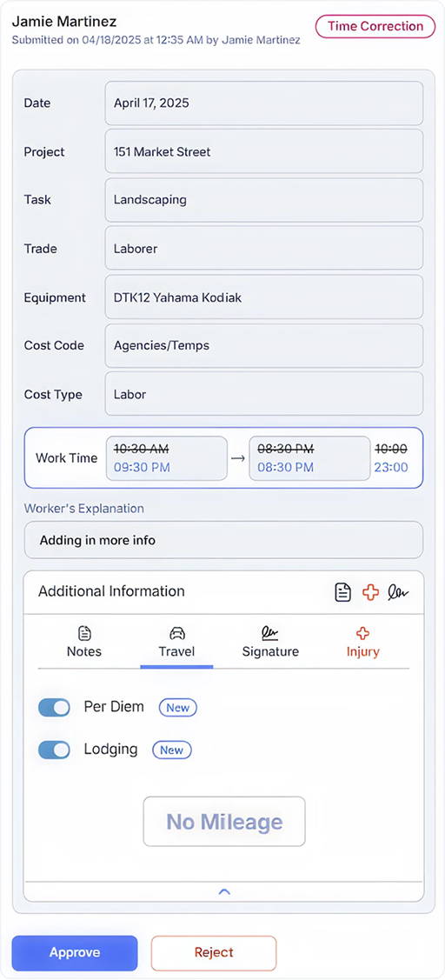This screenshot has height=980, width=445.
Task: Switch to the Injury tab
Action: (363, 643)
